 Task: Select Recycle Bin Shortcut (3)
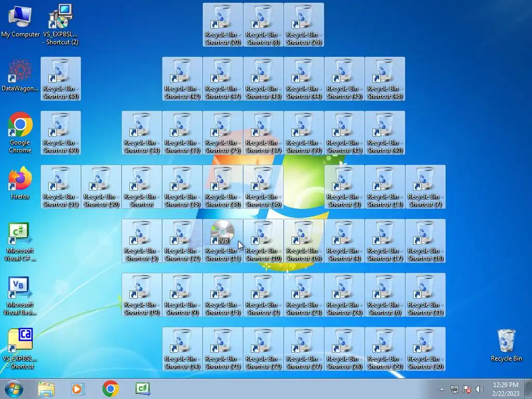pos(344,187)
